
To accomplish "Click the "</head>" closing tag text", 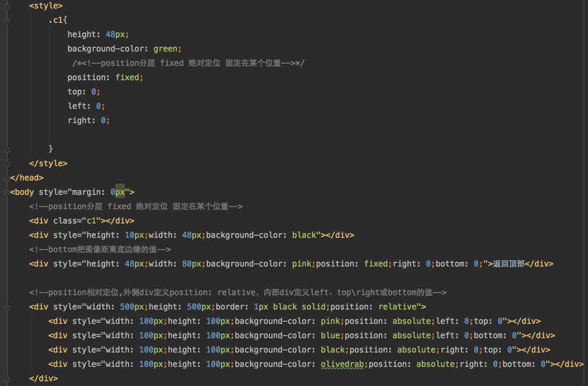I will click(27, 178).
